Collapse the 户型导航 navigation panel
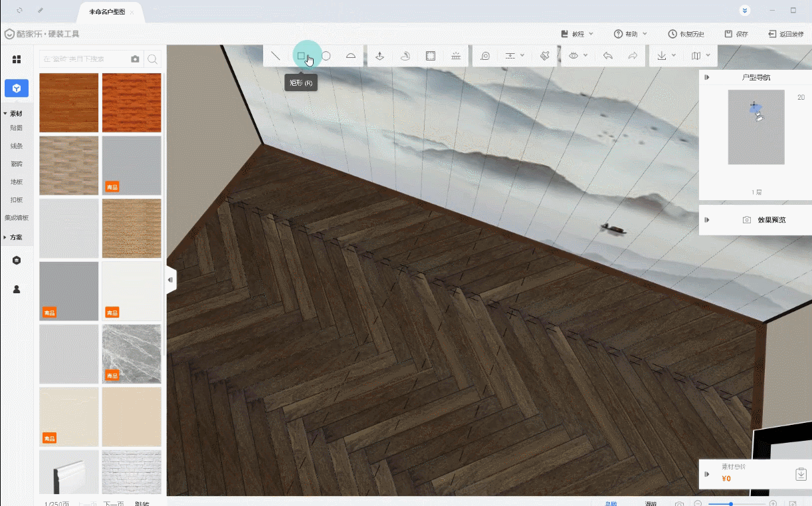 tap(707, 78)
